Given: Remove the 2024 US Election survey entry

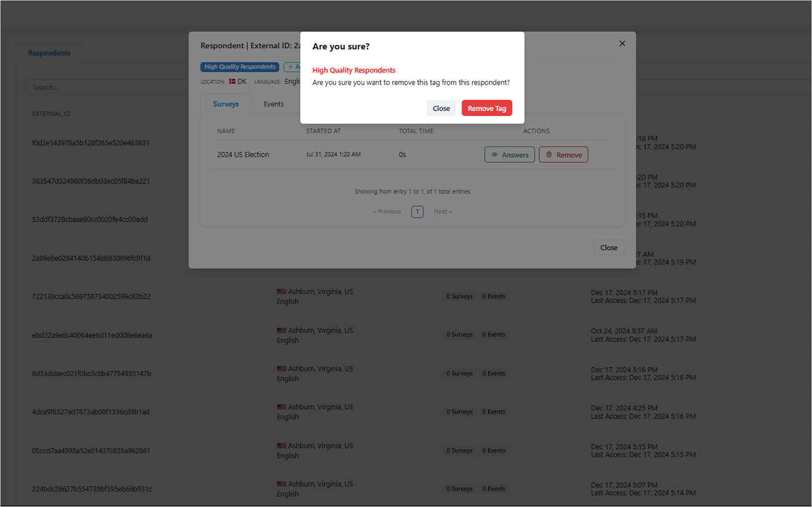Looking at the screenshot, I should pyautogui.click(x=564, y=155).
